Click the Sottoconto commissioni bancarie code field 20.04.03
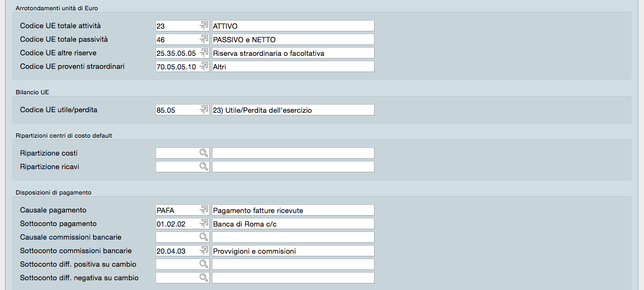 point(176,251)
